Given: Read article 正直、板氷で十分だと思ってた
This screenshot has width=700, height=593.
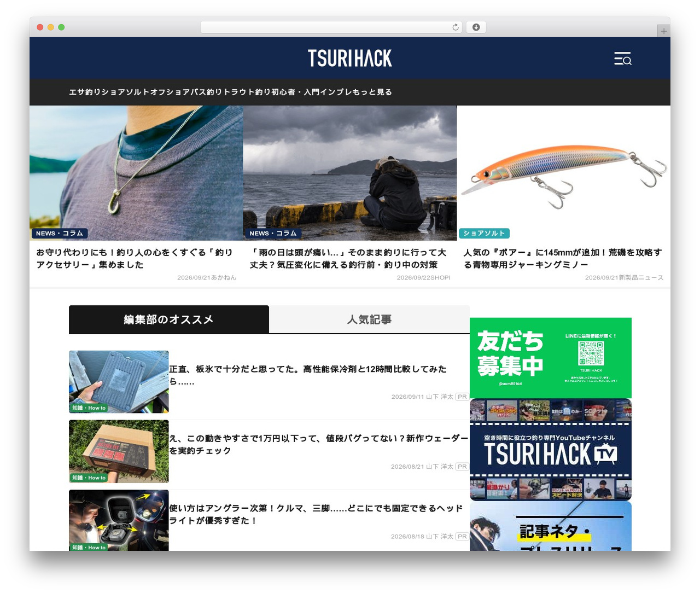Looking at the screenshot, I should [x=308, y=375].
